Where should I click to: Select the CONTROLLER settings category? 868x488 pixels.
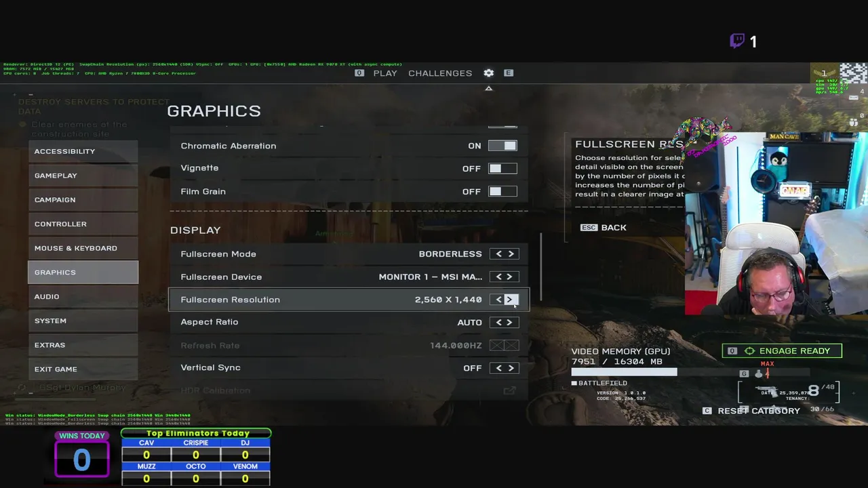(x=83, y=224)
